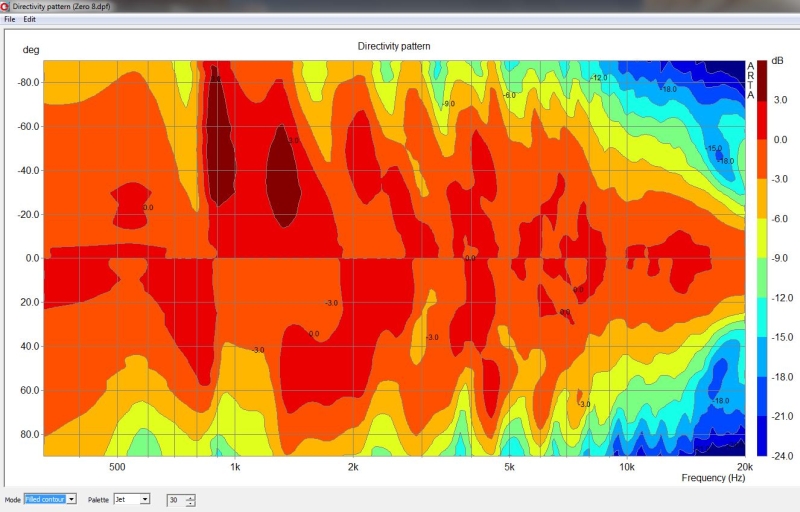This screenshot has height=512, width=800.
Task: Decrease the range value with down arrow
Action: tap(191, 502)
